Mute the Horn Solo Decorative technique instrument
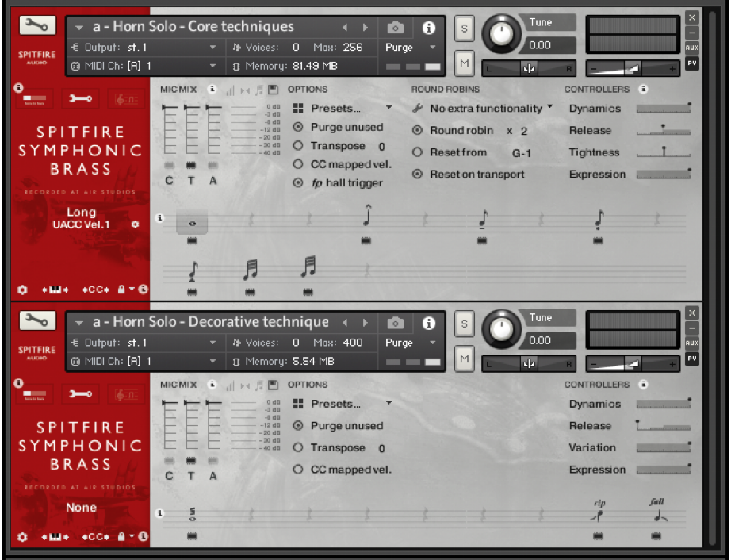This screenshot has width=731, height=560. click(x=465, y=359)
